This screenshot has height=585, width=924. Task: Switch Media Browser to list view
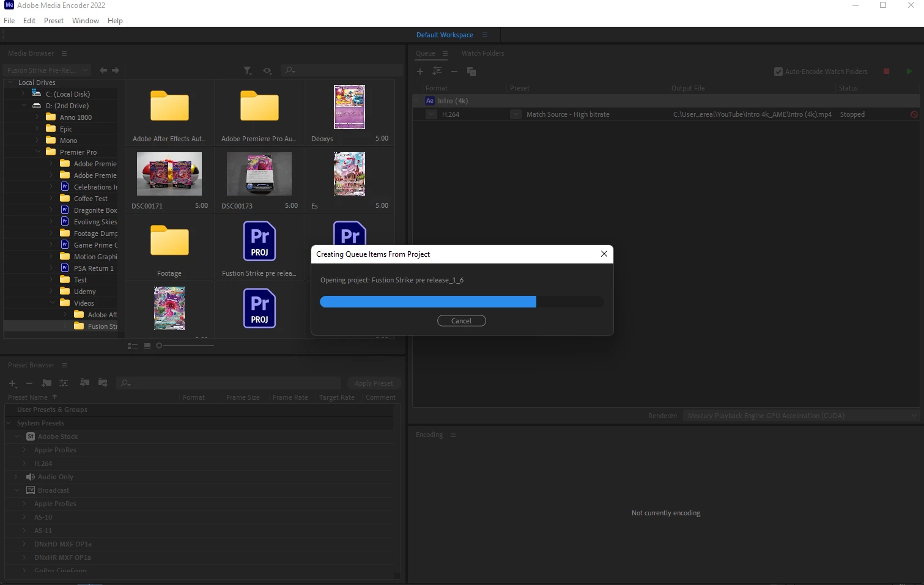[x=132, y=346]
